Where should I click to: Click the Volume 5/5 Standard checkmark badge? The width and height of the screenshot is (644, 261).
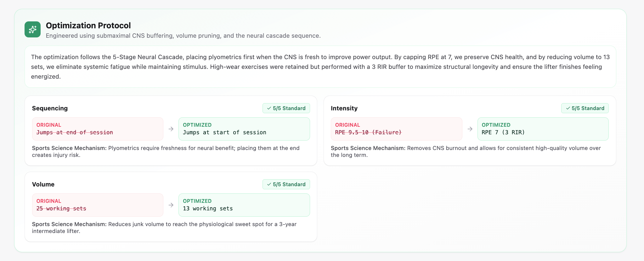coord(286,184)
